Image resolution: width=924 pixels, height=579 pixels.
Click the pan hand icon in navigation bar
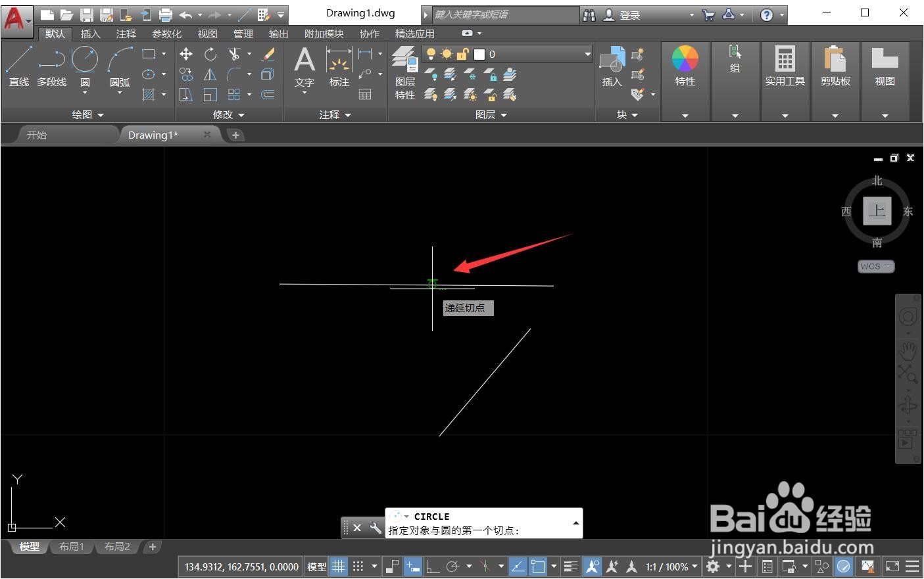click(x=908, y=351)
